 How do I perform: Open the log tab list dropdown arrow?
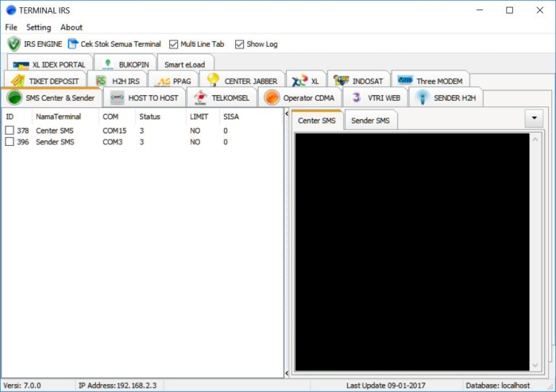(x=534, y=118)
